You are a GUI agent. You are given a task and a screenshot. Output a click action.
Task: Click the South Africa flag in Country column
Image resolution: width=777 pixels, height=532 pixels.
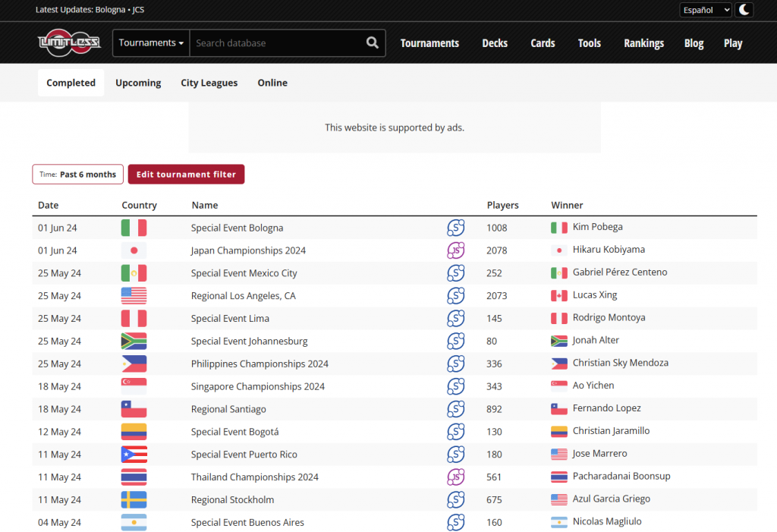pos(134,342)
